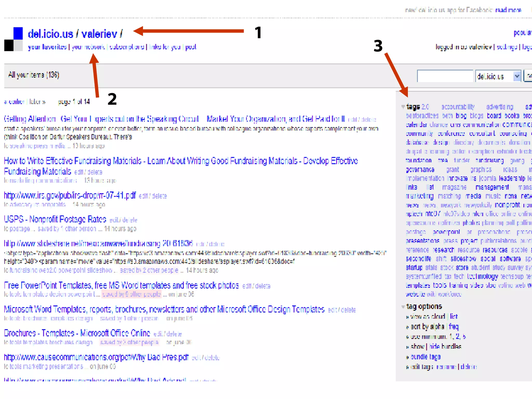Open 'Microsoft Word Templates, reports, brochures' bookmark

[x=164, y=309]
